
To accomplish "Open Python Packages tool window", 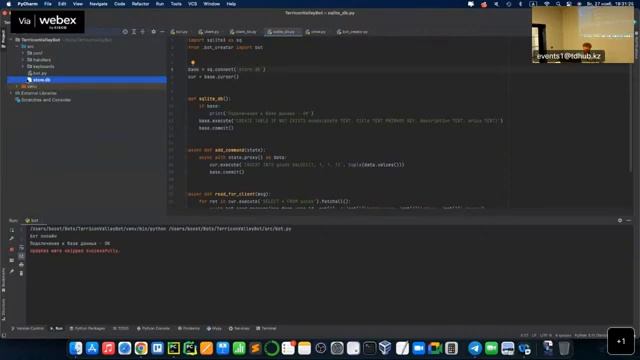I will [x=87, y=329].
